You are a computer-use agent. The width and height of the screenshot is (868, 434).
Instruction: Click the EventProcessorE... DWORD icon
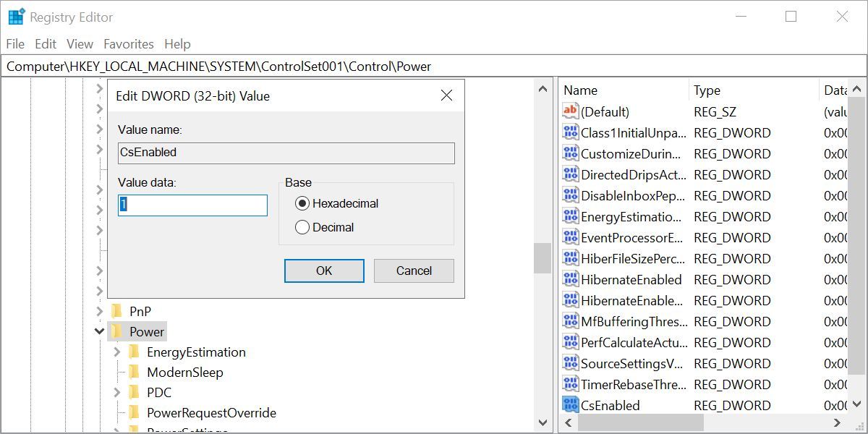(571, 237)
